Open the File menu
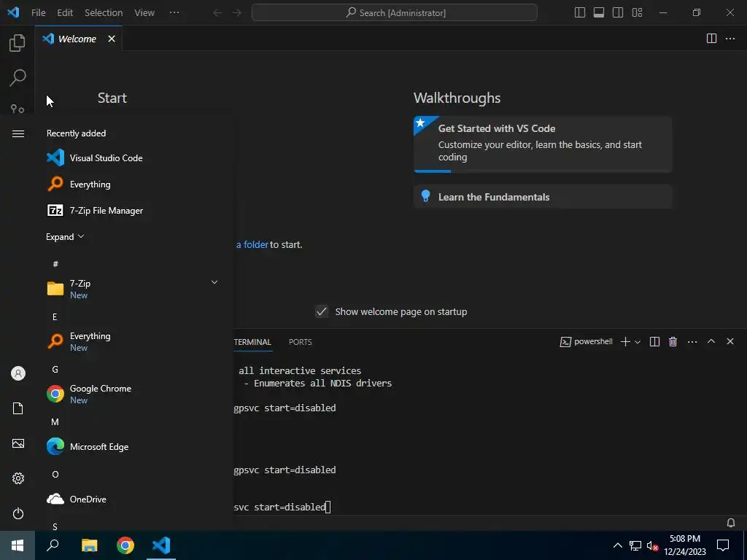This screenshot has width=747, height=560. (39, 13)
